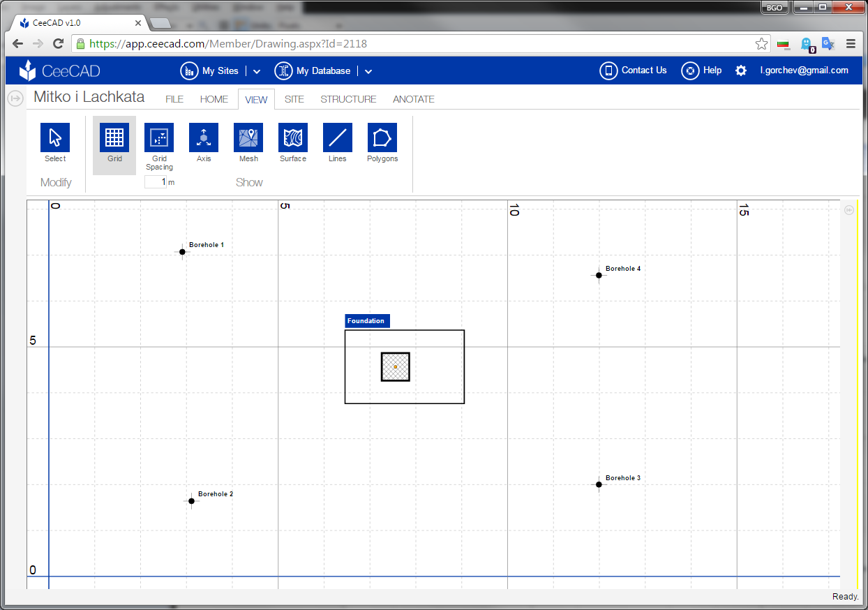Select the Borehole 2 point

click(191, 500)
